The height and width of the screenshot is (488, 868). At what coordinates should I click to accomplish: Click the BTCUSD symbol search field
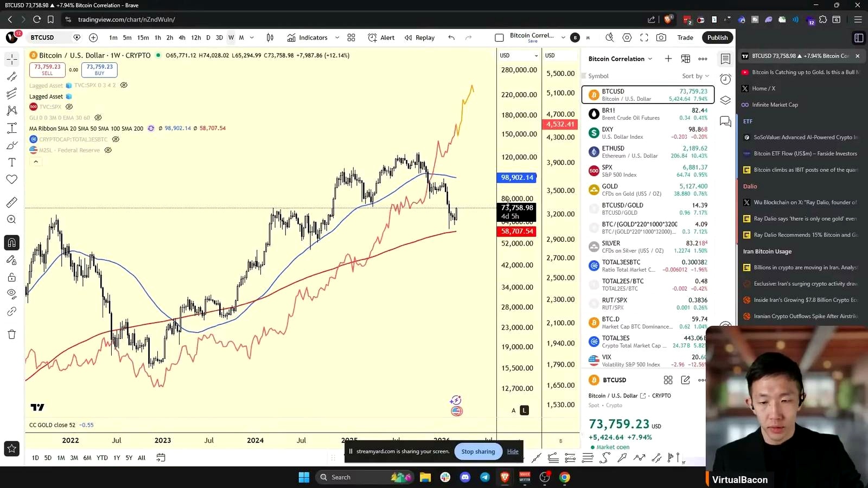tap(48, 37)
